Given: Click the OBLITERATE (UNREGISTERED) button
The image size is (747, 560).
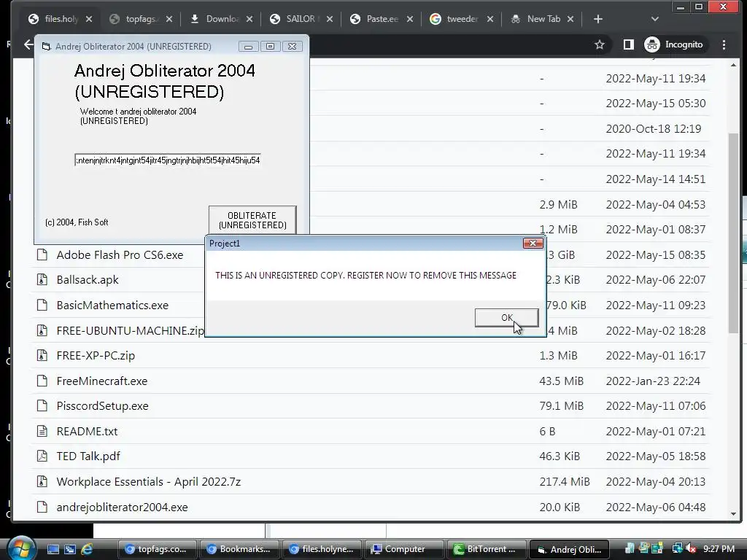Looking at the screenshot, I should pos(252,220).
